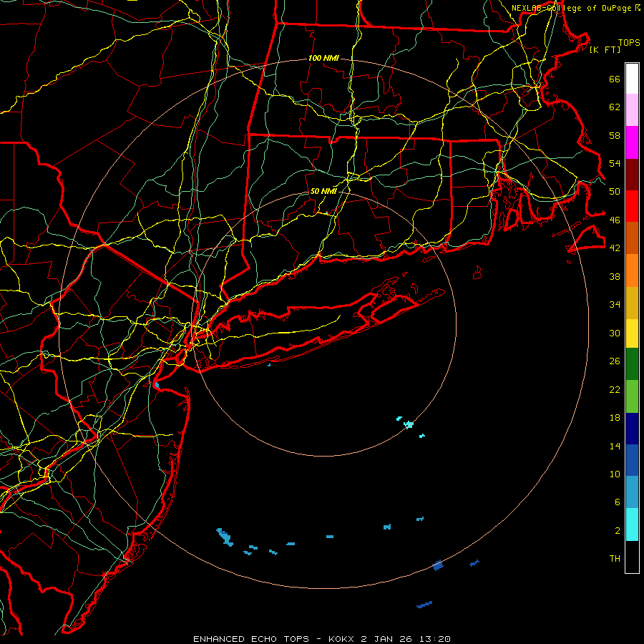The image size is (644, 644).
Task: Click the burnt orange legend swatch
Action: tap(632, 238)
